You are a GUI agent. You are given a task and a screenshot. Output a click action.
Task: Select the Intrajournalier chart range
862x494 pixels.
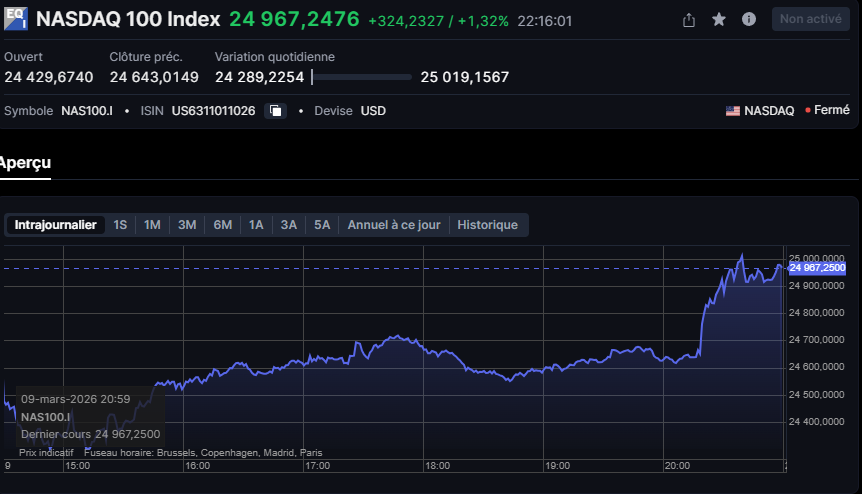click(56, 225)
